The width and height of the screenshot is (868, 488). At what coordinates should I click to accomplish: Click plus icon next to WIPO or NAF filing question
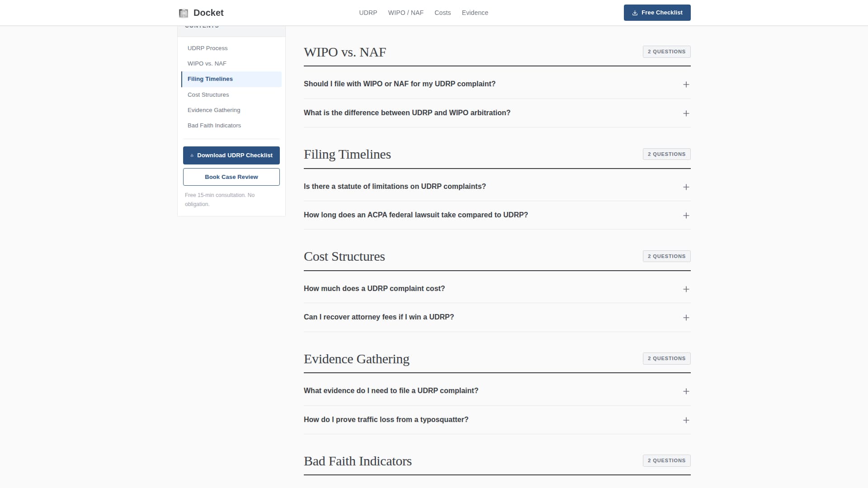pyautogui.click(x=686, y=84)
